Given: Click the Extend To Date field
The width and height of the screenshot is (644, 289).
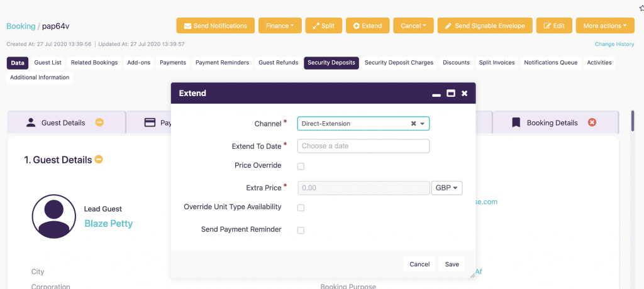Looking at the screenshot, I should [364, 146].
